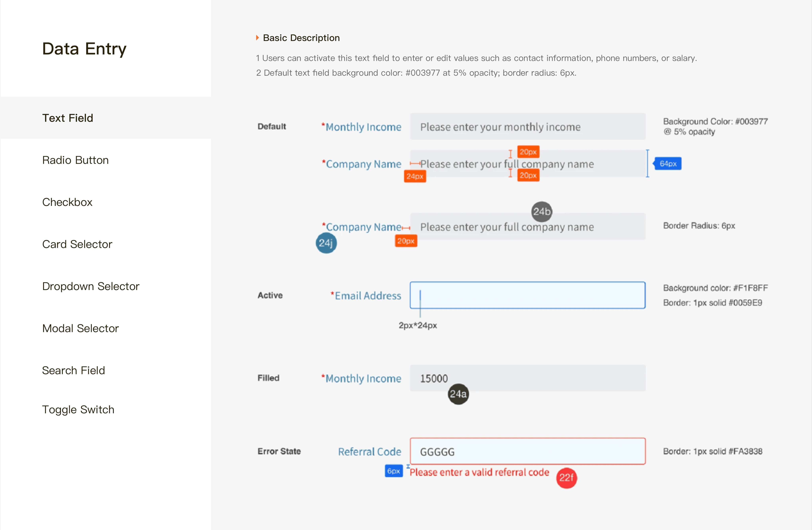Click the default Monthly Income placeholder field
Screen dimensions: 812x530
click(528, 127)
